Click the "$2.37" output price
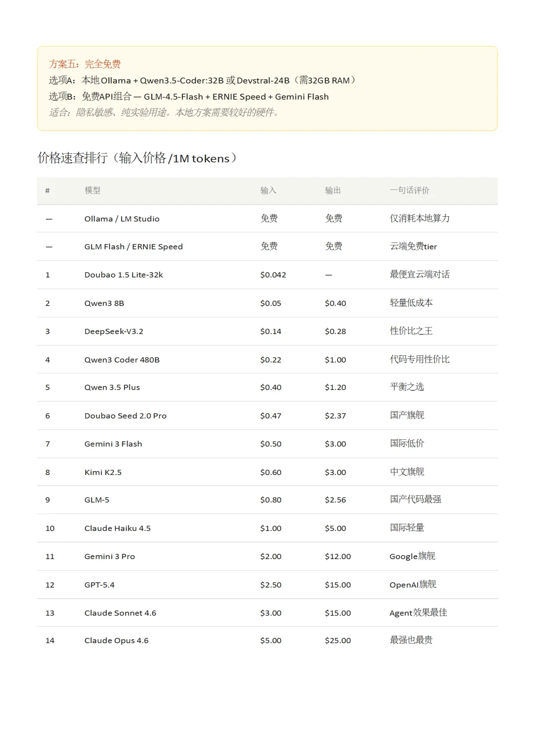 point(335,416)
